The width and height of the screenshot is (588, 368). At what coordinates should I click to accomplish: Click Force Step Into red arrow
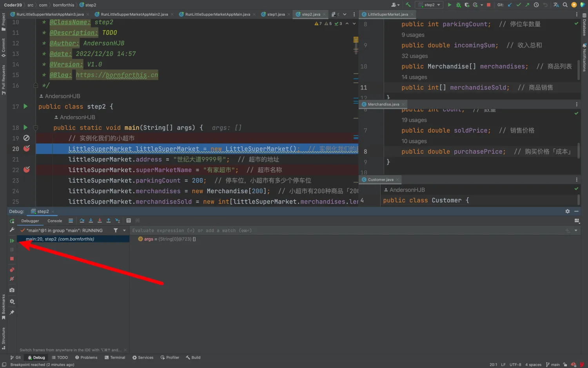click(x=100, y=221)
